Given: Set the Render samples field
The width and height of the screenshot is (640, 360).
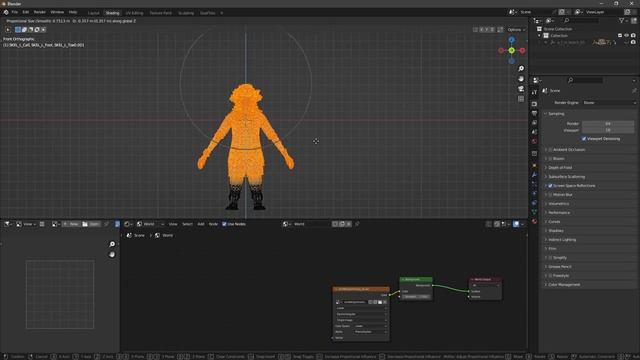Looking at the screenshot, I should [x=608, y=124].
